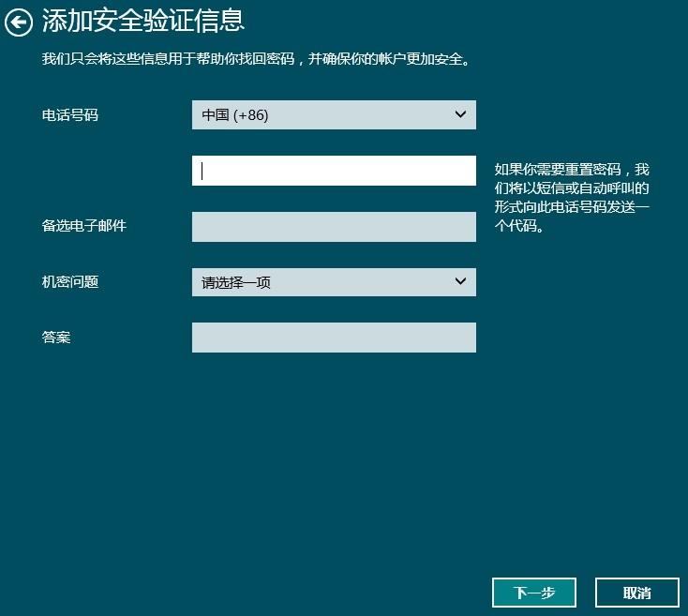Click the text cursor in phone field
The width and height of the screenshot is (688, 616).
coord(202,171)
